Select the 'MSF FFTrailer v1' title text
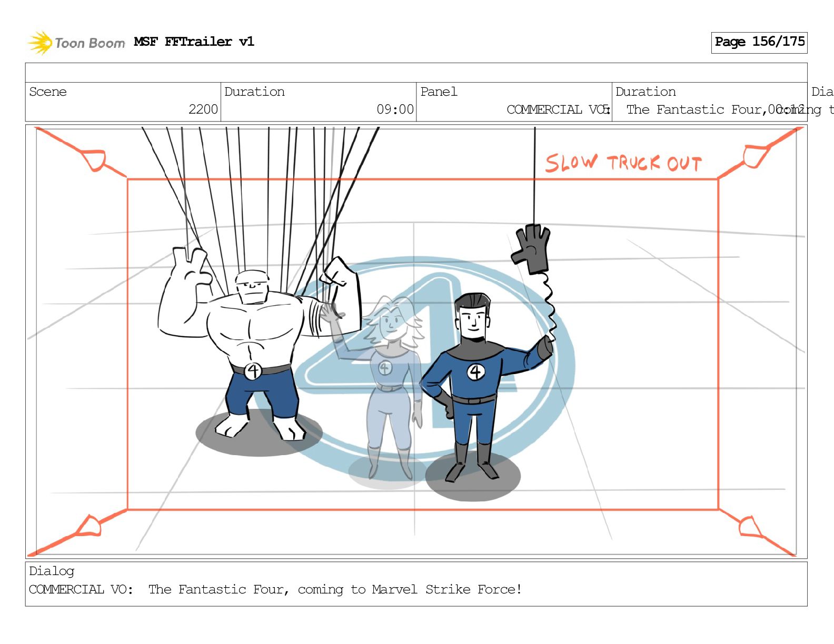Viewport: 834px width, 644px height. coord(194,42)
